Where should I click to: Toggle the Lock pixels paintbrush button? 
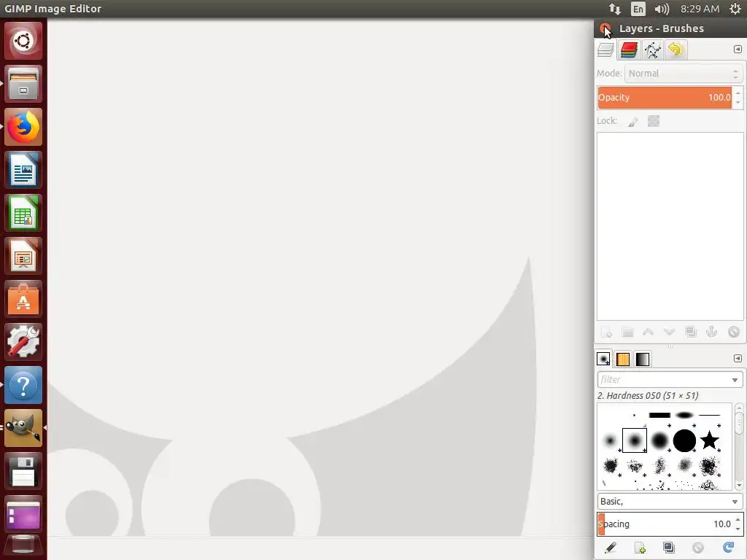coord(632,122)
